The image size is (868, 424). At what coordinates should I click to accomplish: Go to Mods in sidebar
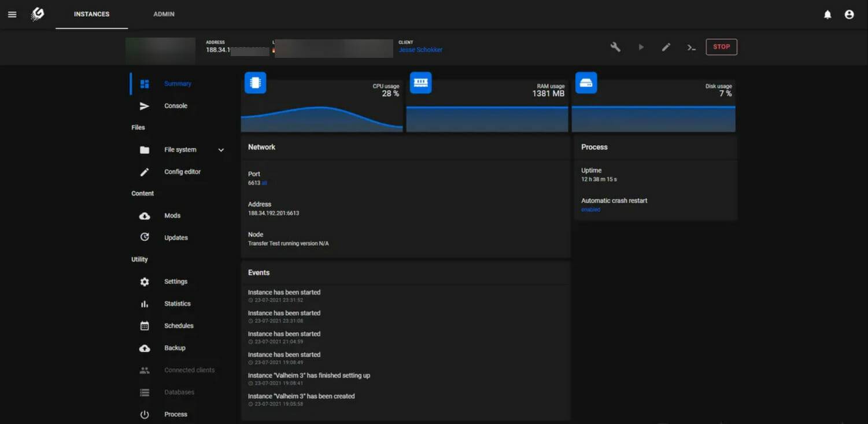click(172, 216)
